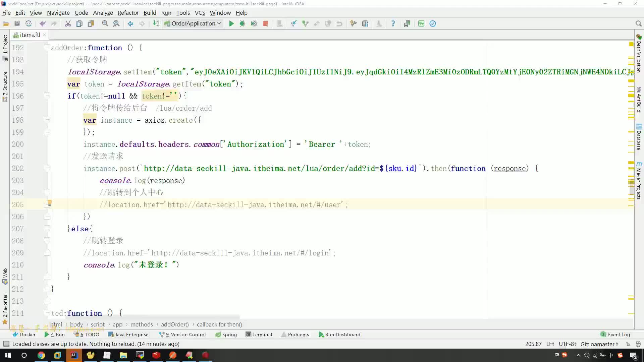Screen dimensions: 644x362
Task: Open the UTF-8 encoding selector
Action: click(568, 344)
